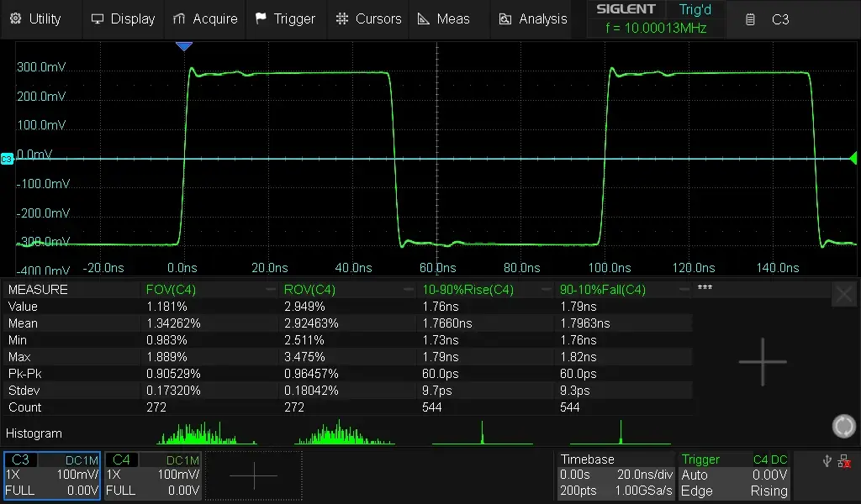The height and width of the screenshot is (504, 861).
Task: Select the C3 channel settings box
Action: pos(52,475)
